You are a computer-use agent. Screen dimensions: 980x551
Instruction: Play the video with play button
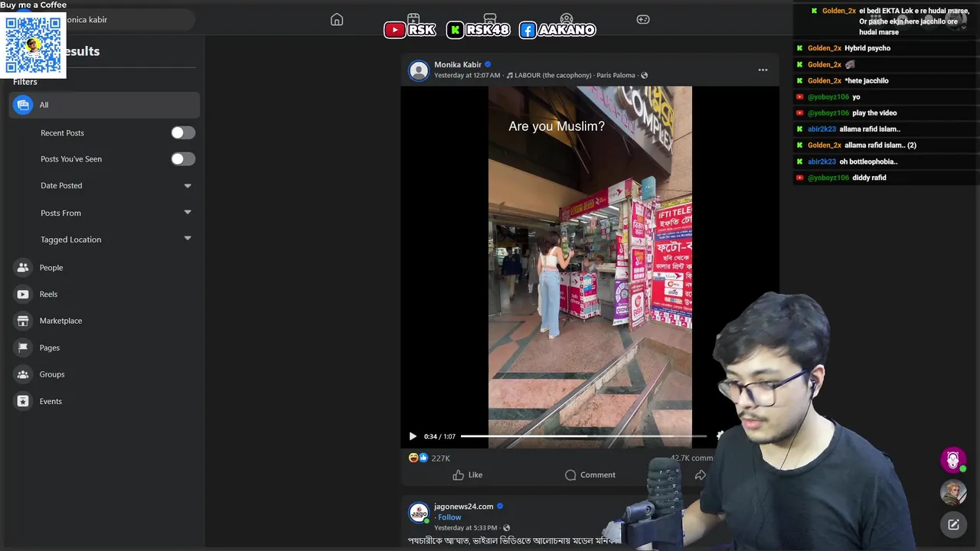(x=413, y=436)
